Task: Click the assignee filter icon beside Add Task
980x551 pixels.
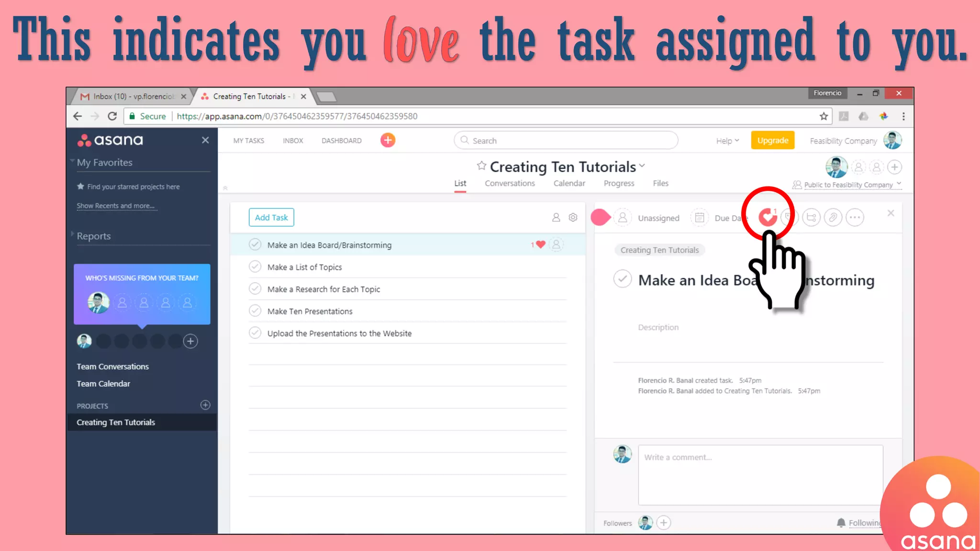Action: pos(556,218)
